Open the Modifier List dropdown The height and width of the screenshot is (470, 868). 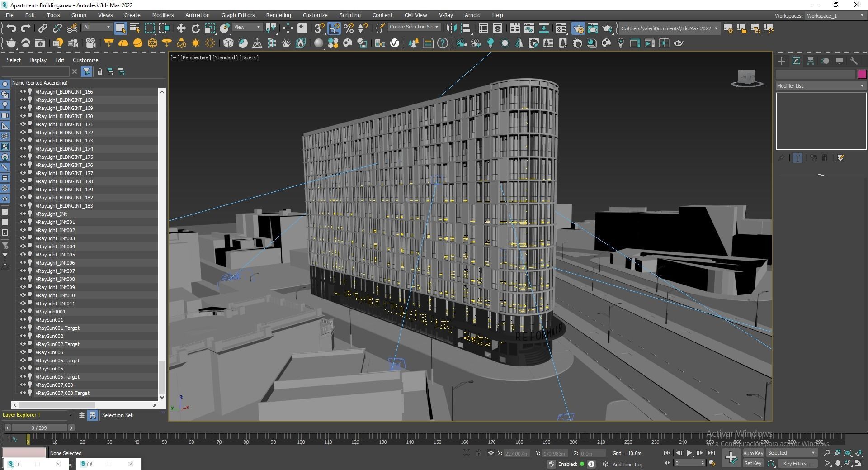[x=821, y=86]
